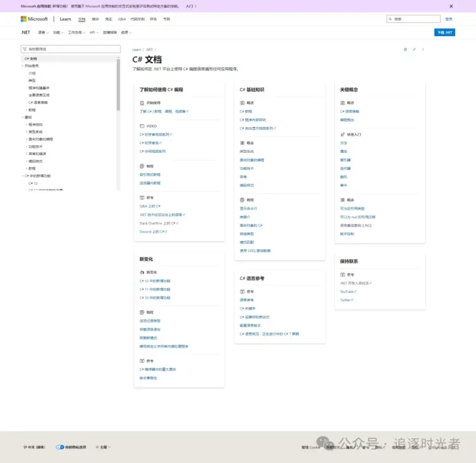
Task: Open the Learn link in the top header
Action: tap(65, 19)
